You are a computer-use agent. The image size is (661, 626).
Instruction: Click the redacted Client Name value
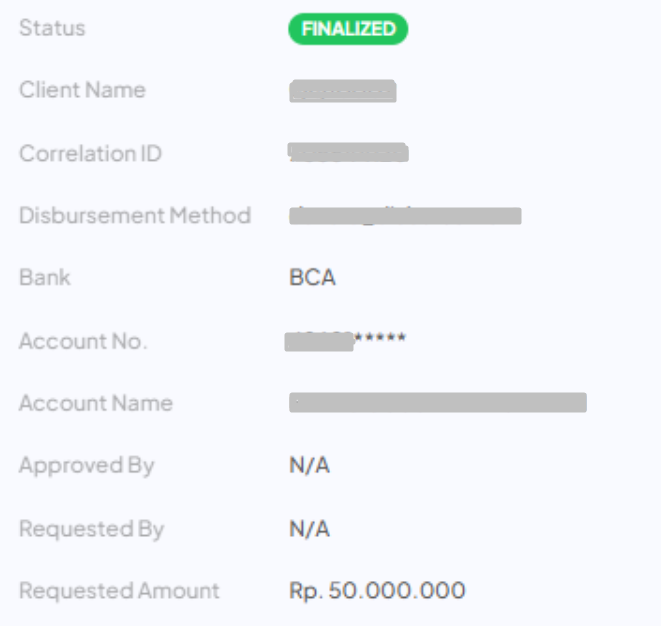[x=342, y=92]
